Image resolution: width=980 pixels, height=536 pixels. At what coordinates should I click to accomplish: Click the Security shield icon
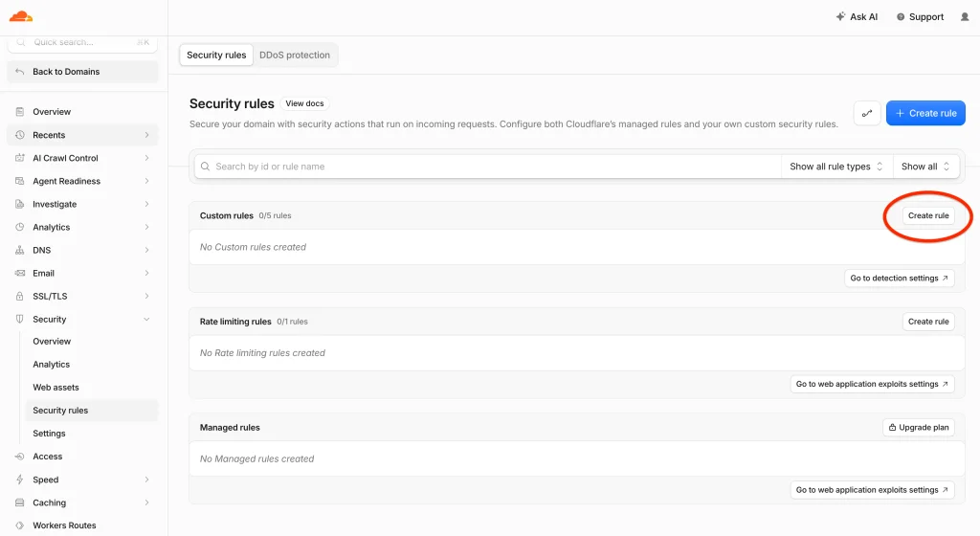[x=20, y=320]
